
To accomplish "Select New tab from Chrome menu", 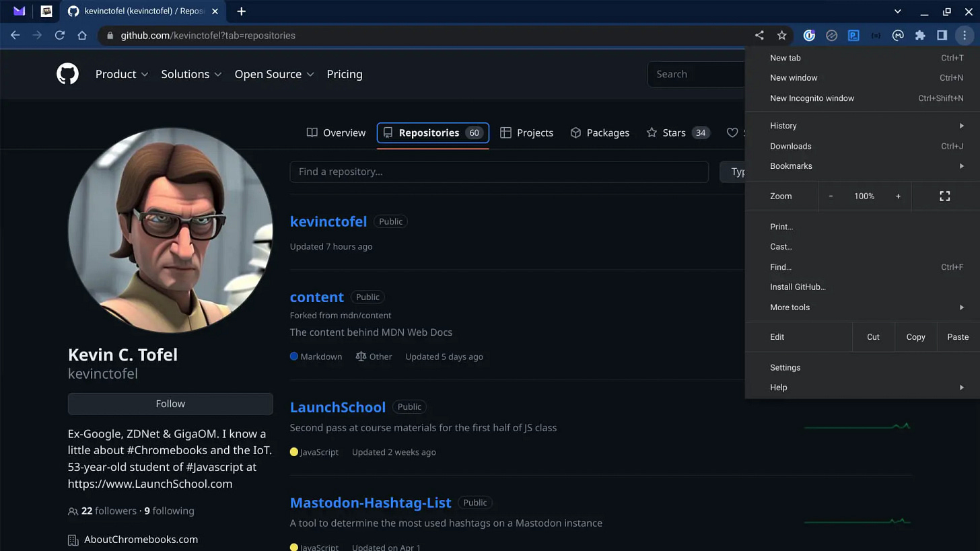I will (x=862, y=58).
